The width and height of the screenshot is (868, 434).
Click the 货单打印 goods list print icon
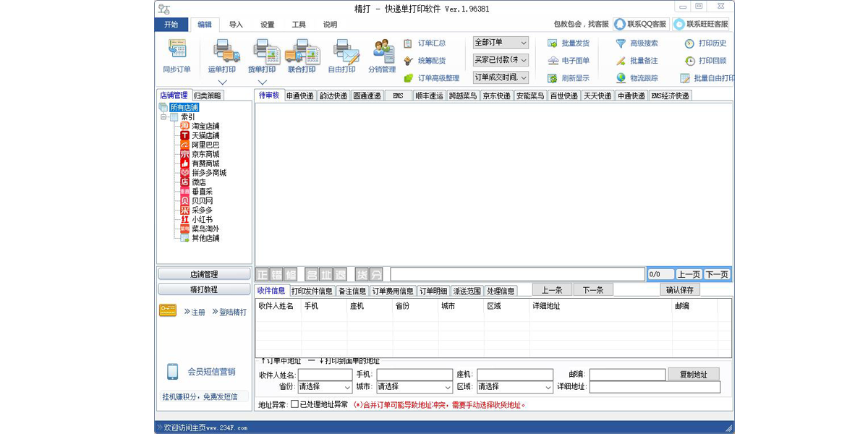click(x=265, y=51)
